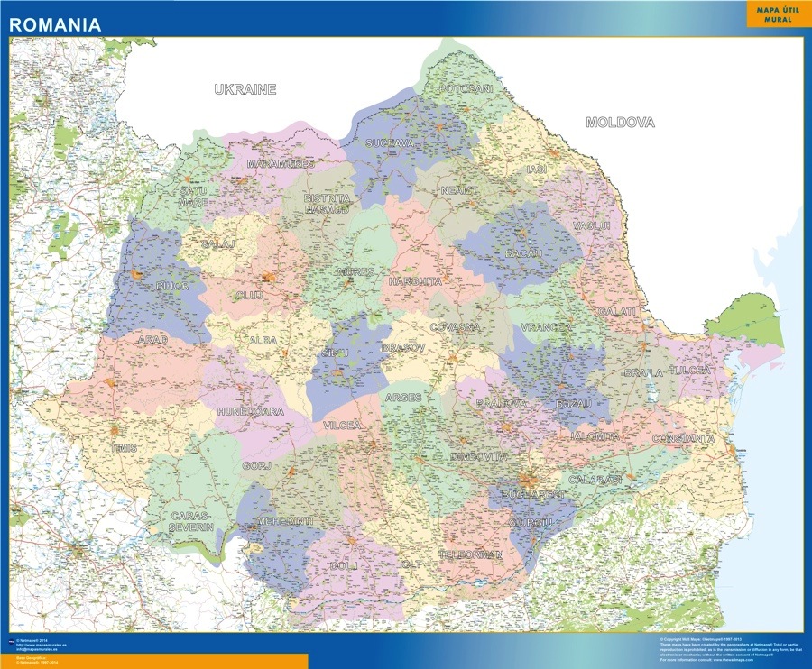Select the CLUJ county label
The image size is (812, 669).
pos(250,296)
